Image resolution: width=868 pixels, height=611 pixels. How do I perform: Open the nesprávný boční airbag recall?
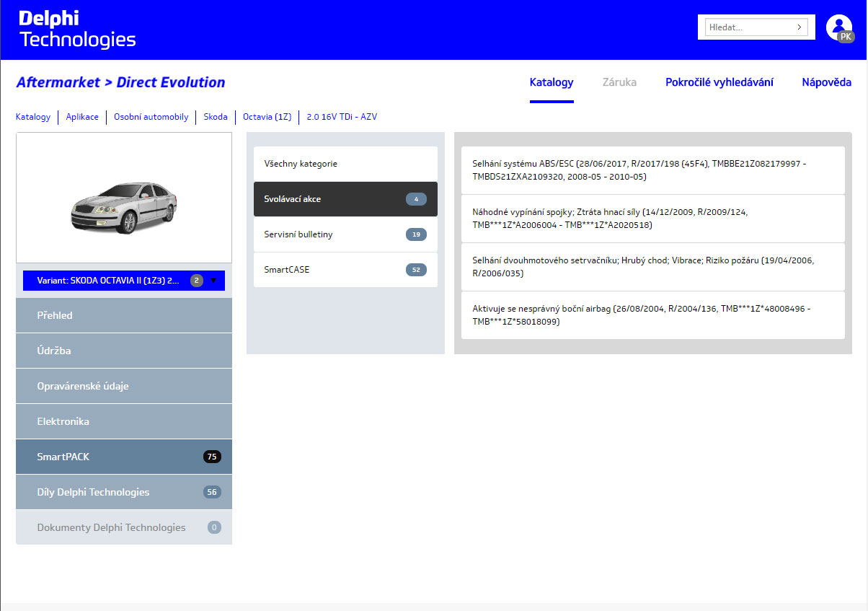[x=653, y=315]
